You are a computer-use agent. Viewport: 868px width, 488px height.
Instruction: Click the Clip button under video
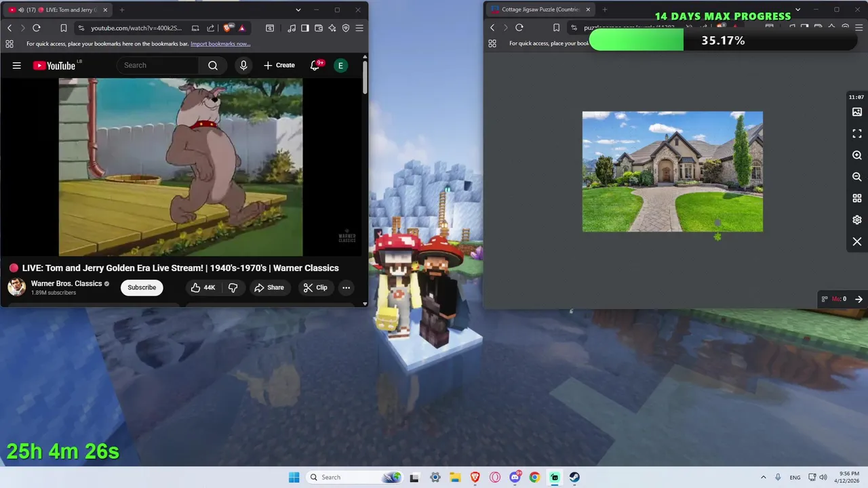click(315, 287)
